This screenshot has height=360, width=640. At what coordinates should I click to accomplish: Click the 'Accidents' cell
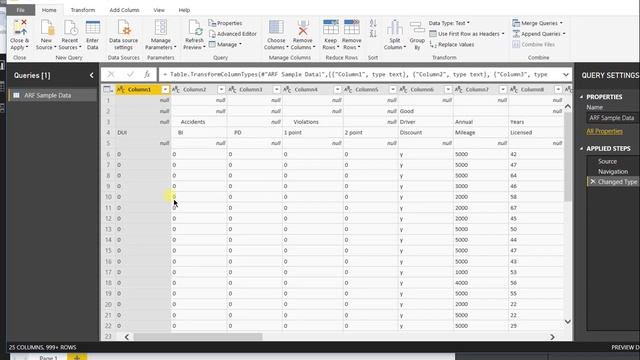coord(199,122)
